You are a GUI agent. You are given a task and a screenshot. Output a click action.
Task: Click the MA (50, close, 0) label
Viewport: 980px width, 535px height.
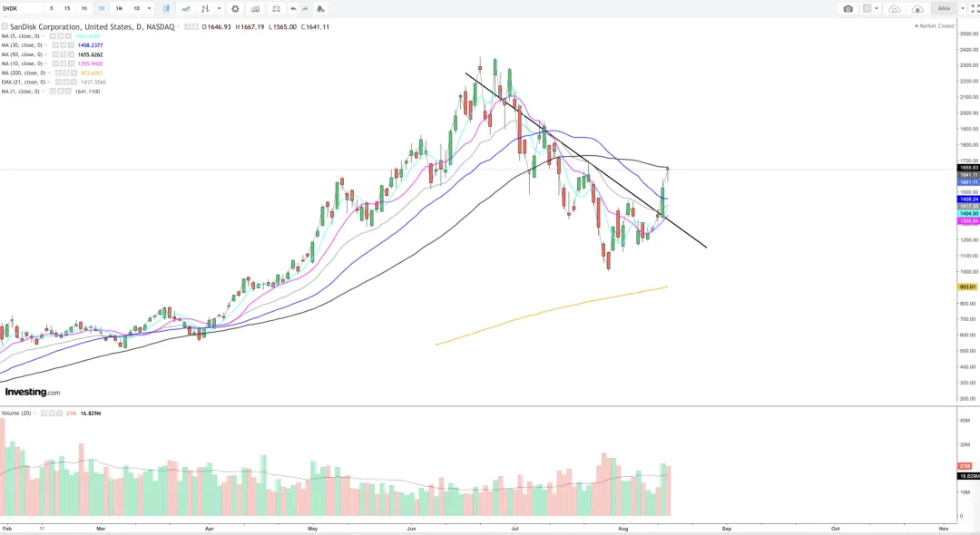(22, 54)
